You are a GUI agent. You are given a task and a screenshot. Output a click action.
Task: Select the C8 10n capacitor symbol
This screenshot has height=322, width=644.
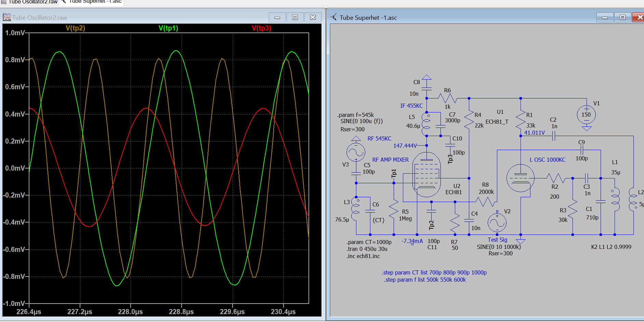[426, 89]
